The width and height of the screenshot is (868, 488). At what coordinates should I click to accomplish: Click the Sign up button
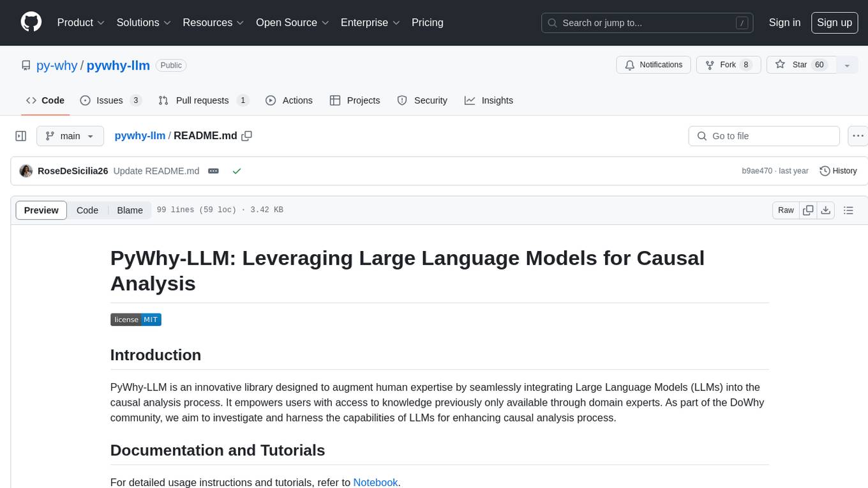pyautogui.click(x=834, y=22)
